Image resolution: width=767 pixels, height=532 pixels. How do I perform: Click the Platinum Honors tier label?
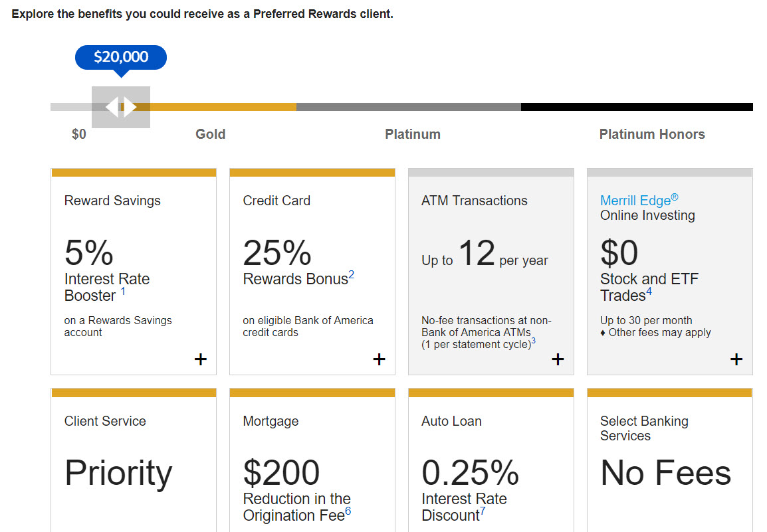coord(652,134)
